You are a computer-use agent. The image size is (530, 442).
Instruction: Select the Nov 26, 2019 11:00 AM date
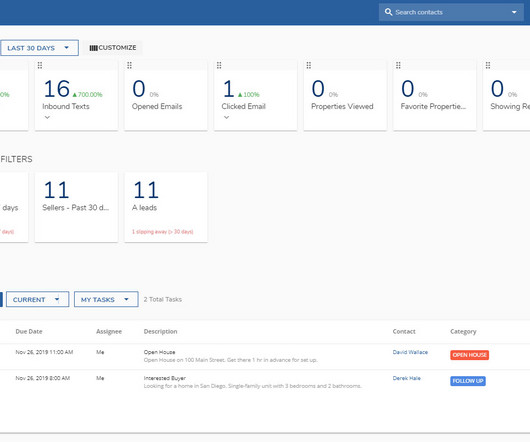click(x=44, y=352)
